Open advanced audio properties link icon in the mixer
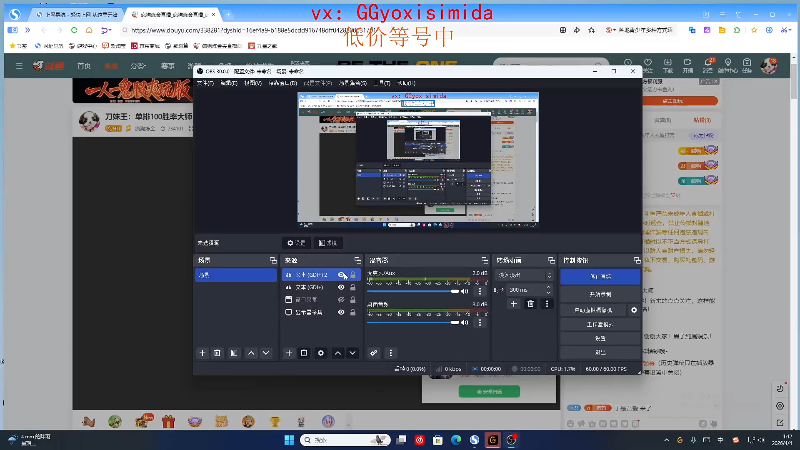Screen dimensions: 800x450 374,353
